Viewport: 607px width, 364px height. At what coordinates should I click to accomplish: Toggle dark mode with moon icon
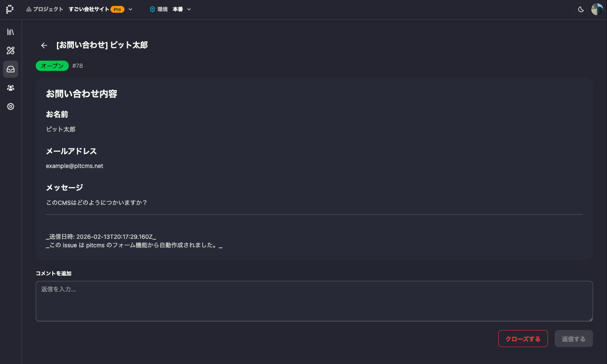(581, 9)
